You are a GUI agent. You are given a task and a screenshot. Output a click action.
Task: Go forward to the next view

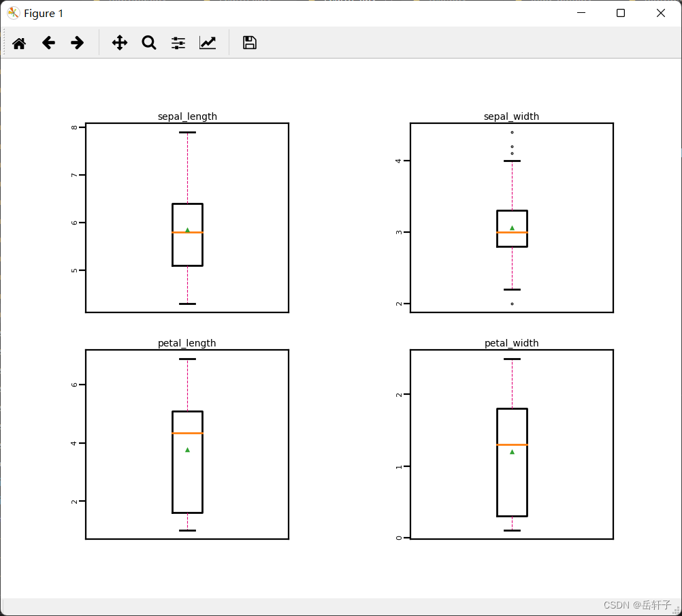coord(77,43)
